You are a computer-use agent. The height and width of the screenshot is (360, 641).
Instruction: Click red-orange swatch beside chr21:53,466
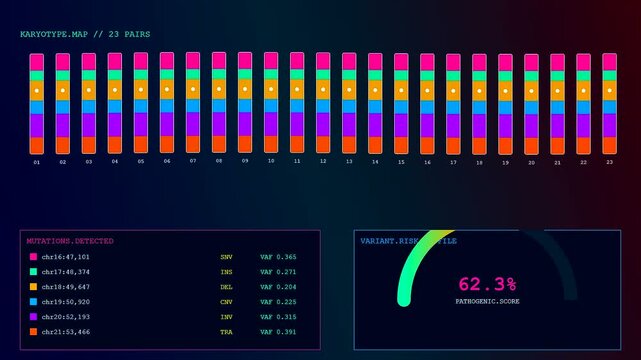point(34,332)
